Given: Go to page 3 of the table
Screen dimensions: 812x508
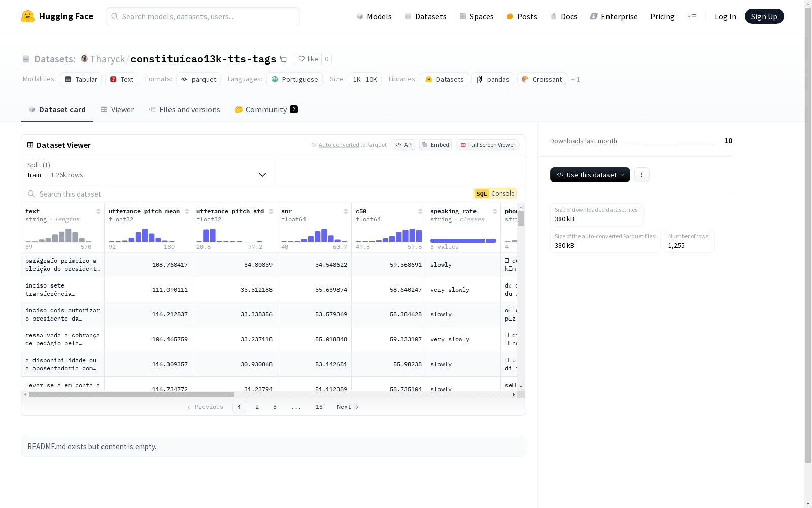Looking at the screenshot, I should pyautogui.click(x=275, y=407).
